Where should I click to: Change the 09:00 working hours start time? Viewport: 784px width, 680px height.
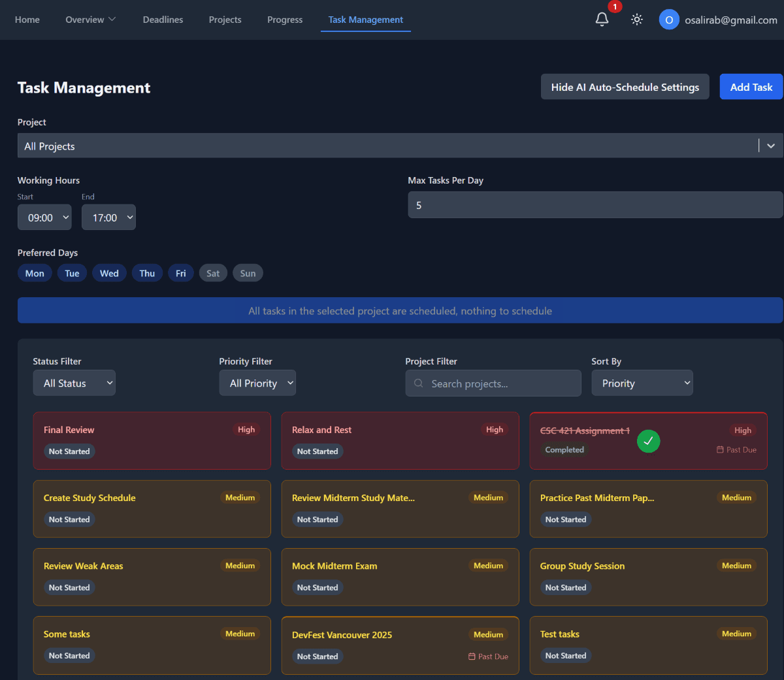tap(44, 217)
